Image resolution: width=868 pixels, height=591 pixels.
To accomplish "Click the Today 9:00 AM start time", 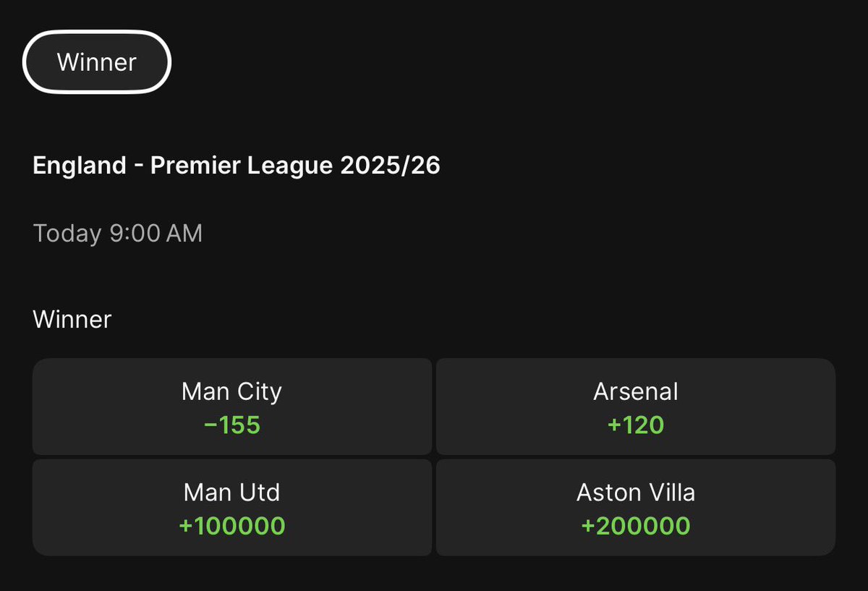I will (x=118, y=233).
